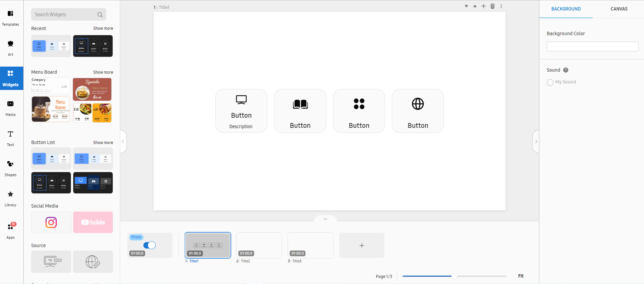This screenshot has width=644, height=284.
Task: Open the Art sidebar section
Action: point(10,48)
